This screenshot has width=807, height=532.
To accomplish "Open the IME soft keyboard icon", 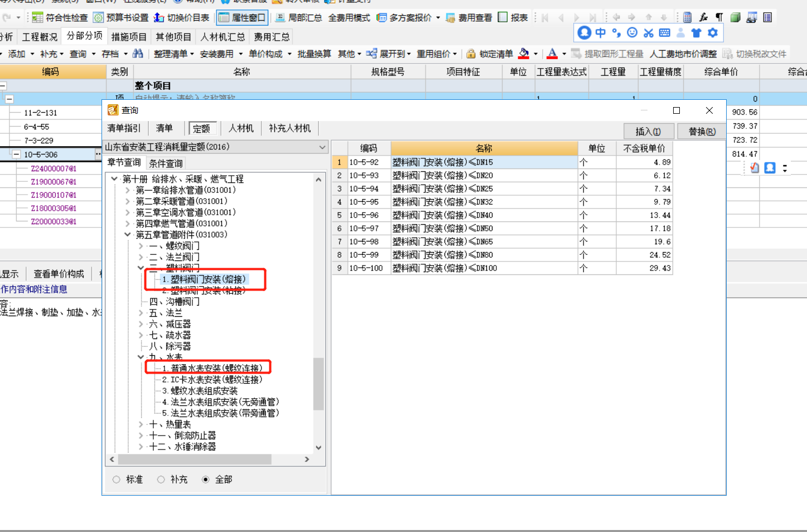I will (664, 33).
